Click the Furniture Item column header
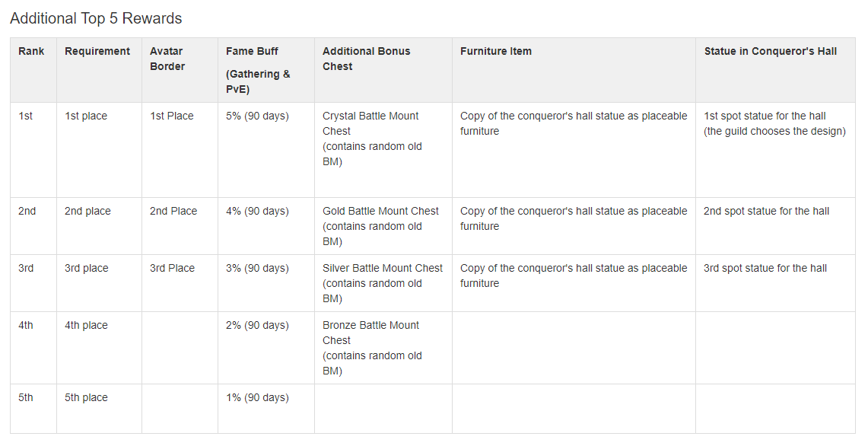Viewport: 868px width, 446px height. click(x=496, y=51)
